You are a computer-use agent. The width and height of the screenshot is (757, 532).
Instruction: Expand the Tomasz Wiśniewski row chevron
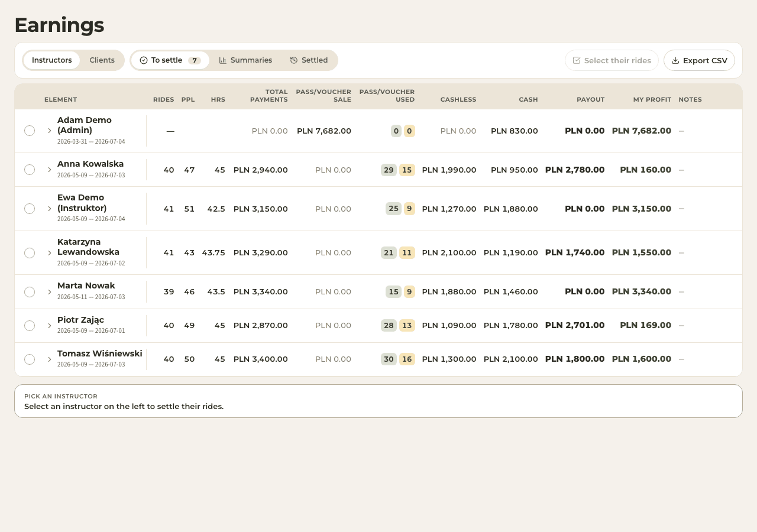point(50,359)
